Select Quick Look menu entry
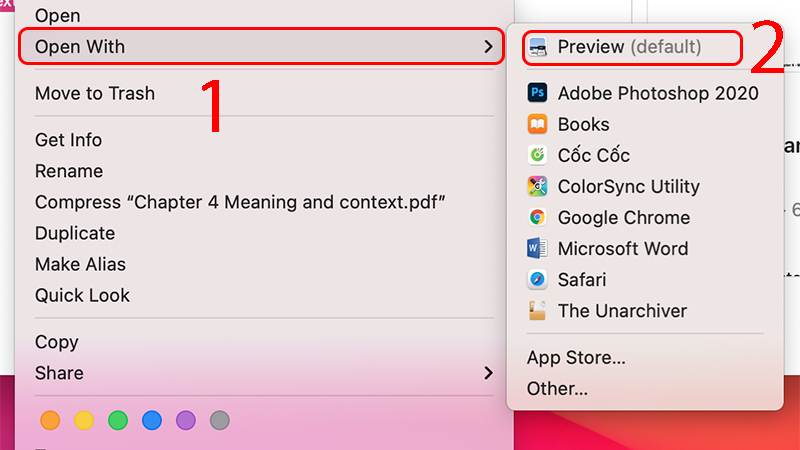 click(x=82, y=295)
